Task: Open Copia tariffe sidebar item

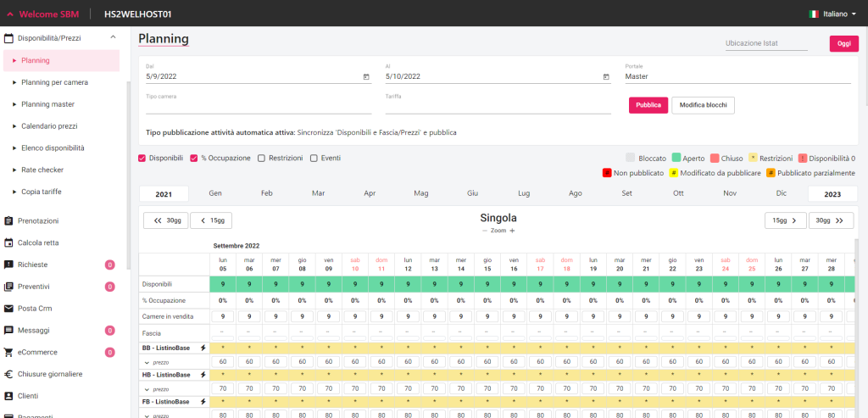Action: point(41,192)
